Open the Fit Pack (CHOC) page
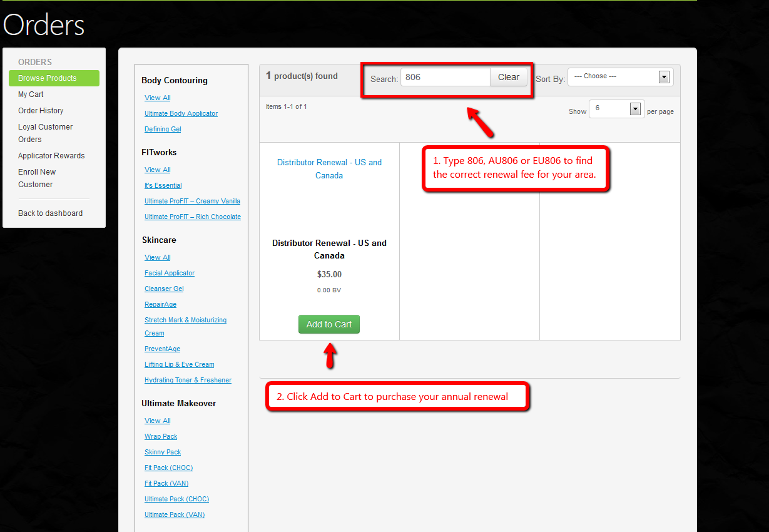The height and width of the screenshot is (532, 769). [168, 468]
